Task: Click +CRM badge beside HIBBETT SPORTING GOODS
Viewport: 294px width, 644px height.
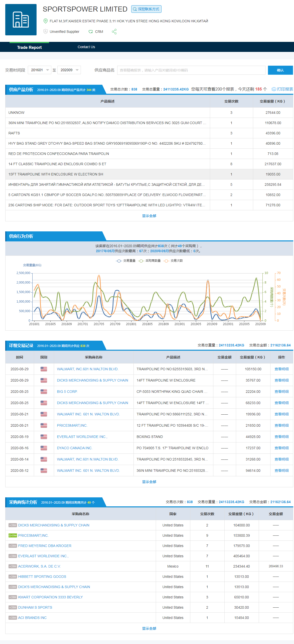Action: [13, 577]
